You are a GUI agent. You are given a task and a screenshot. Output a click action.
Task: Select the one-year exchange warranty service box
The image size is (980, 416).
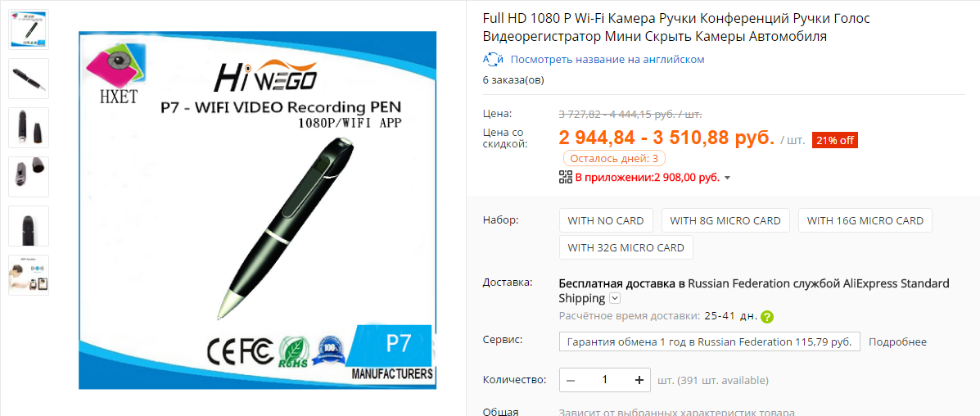tap(709, 342)
